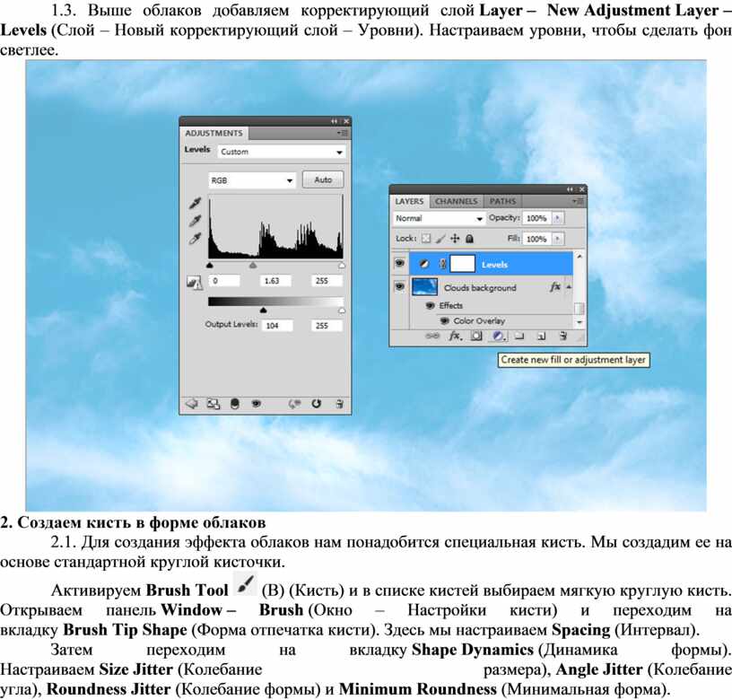
Task: Click the Fill field showing 100%
Action: [536, 239]
